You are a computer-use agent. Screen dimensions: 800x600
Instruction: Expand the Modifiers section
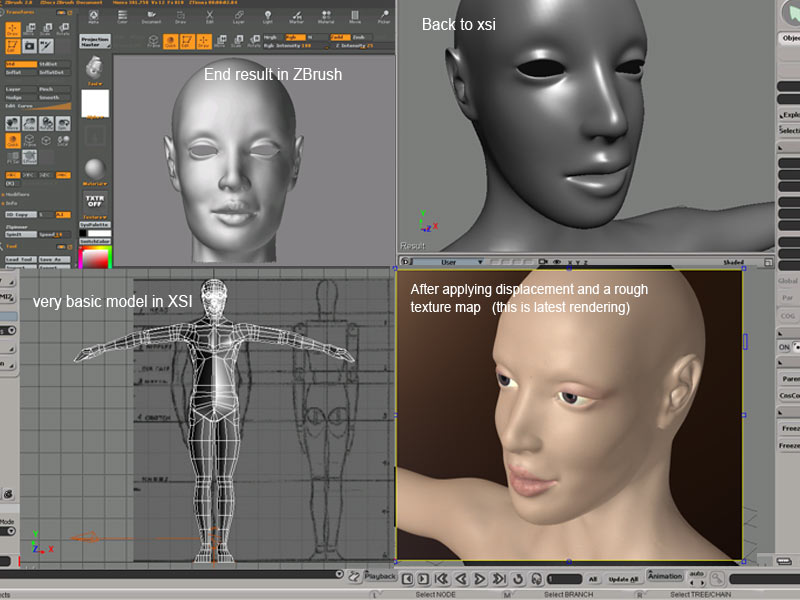click(17, 194)
